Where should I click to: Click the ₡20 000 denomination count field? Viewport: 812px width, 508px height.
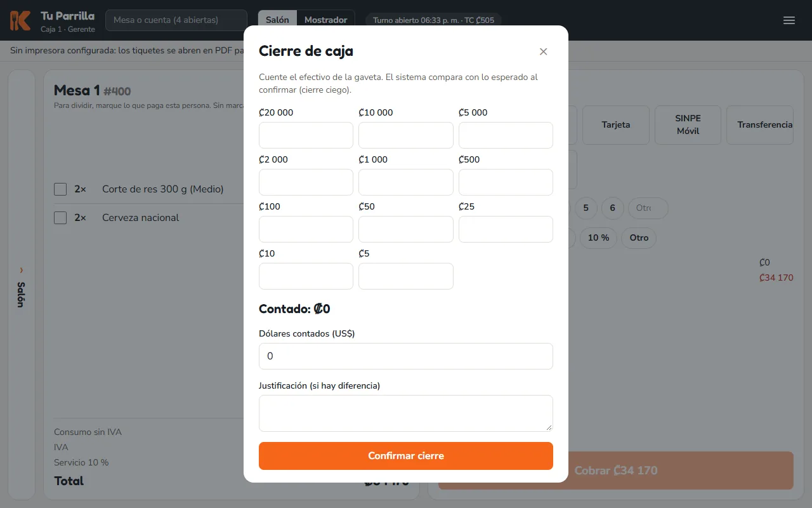pyautogui.click(x=306, y=135)
